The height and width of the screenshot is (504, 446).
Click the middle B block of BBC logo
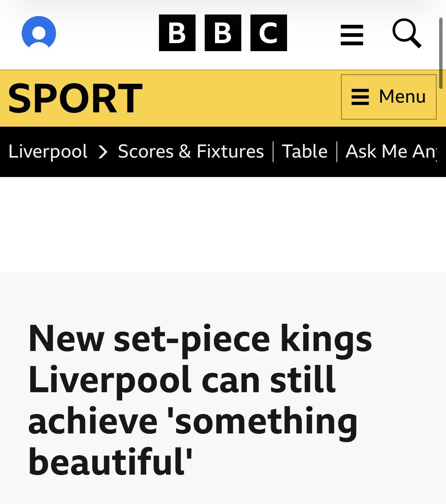click(223, 33)
